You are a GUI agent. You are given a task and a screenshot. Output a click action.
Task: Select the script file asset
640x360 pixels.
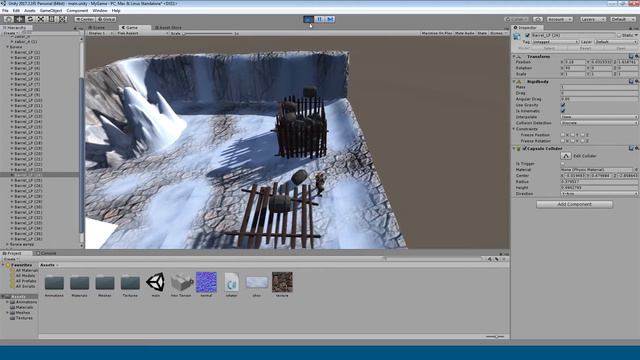pyautogui.click(x=232, y=282)
